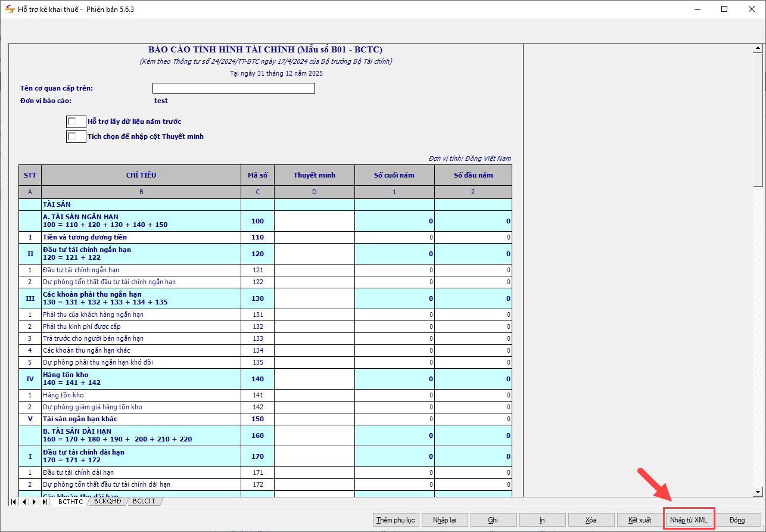Save the form with 'Ghi' button
Screen dimensions: 766x532
coord(493,520)
